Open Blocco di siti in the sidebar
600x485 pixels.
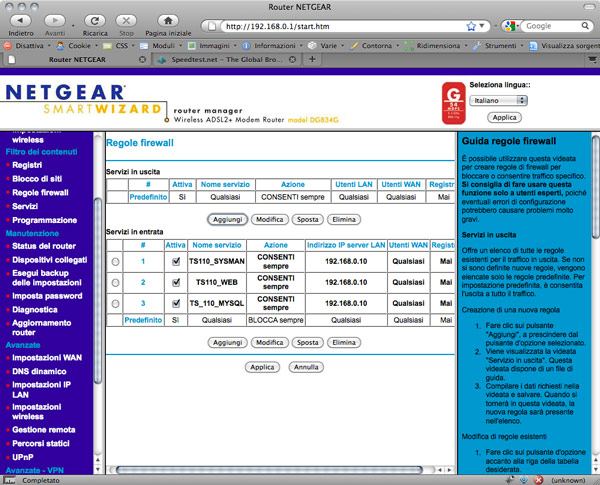click(x=37, y=179)
